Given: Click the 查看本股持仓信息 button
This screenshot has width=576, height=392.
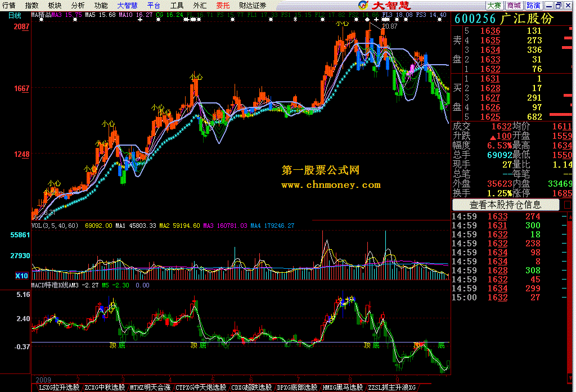Looking at the screenshot, I should pos(506,205).
